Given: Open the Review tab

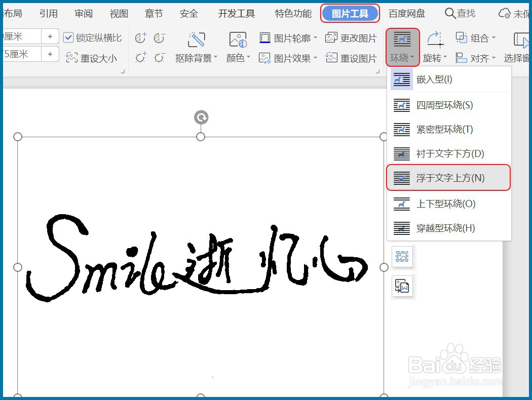Looking at the screenshot, I should click(x=84, y=14).
